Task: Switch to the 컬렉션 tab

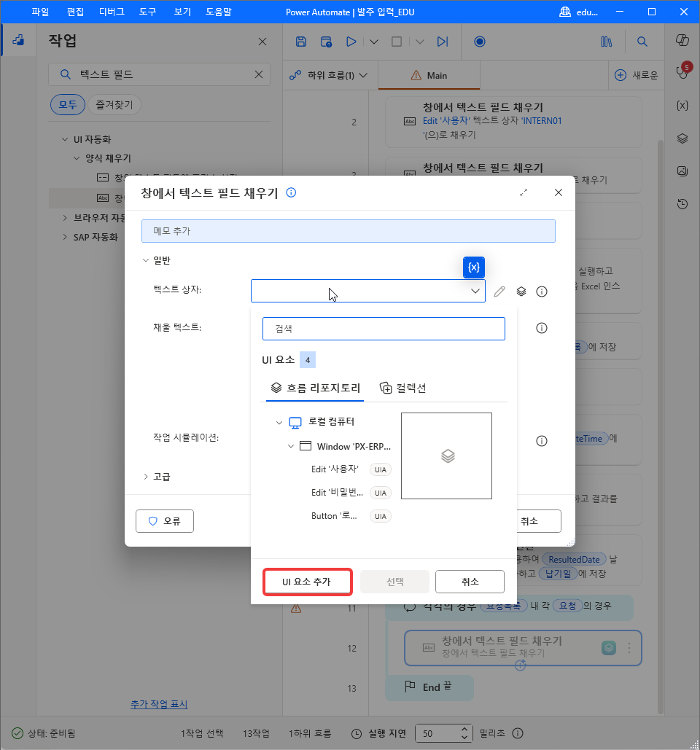Action: [x=403, y=388]
